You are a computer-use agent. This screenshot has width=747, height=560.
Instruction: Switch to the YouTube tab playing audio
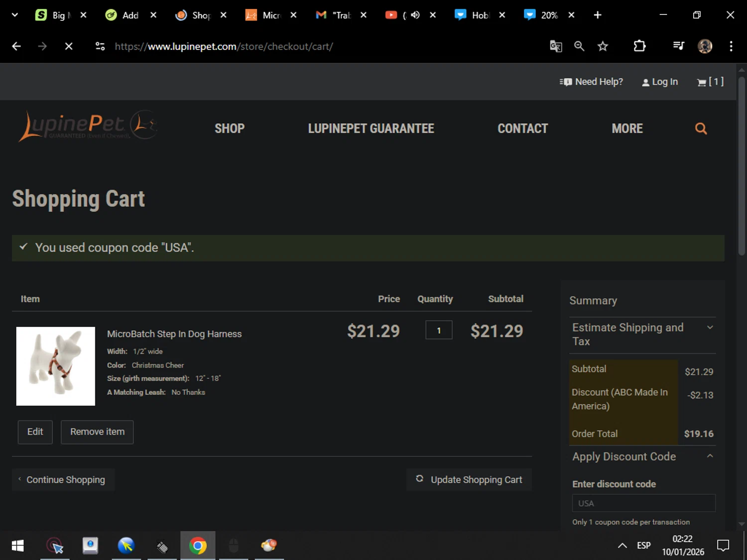click(396, 15)
